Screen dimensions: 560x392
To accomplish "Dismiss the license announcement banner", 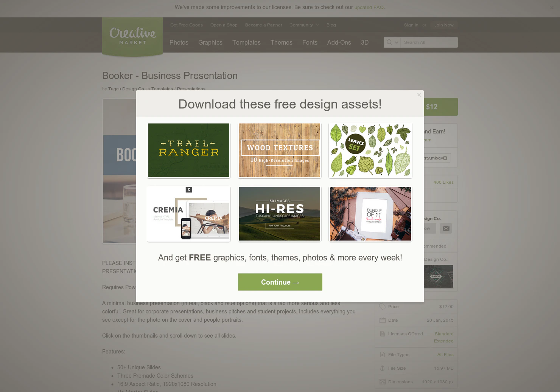I will (x=552, y=8).
